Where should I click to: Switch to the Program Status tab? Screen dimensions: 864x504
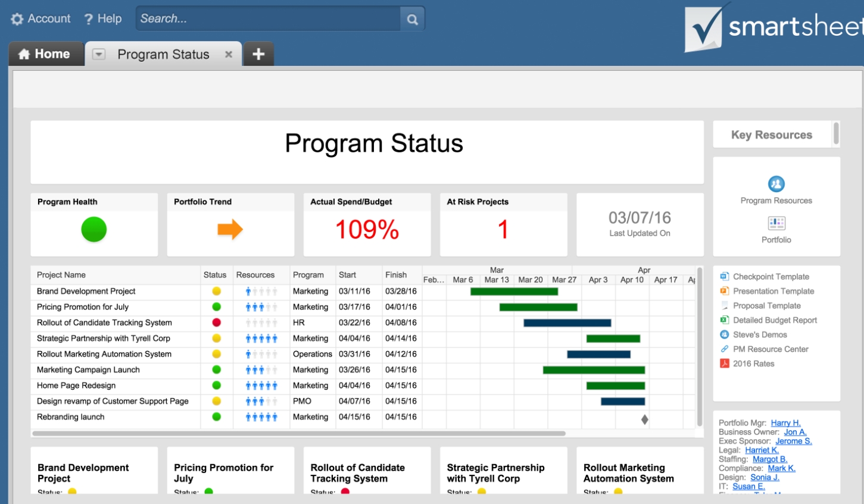tap(164, 54)
